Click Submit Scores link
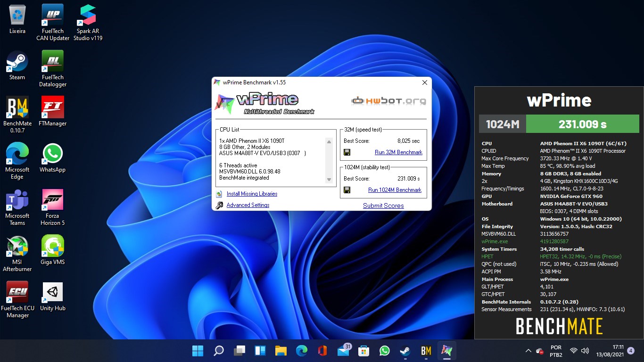644x362 pixels. pos(383,206)
